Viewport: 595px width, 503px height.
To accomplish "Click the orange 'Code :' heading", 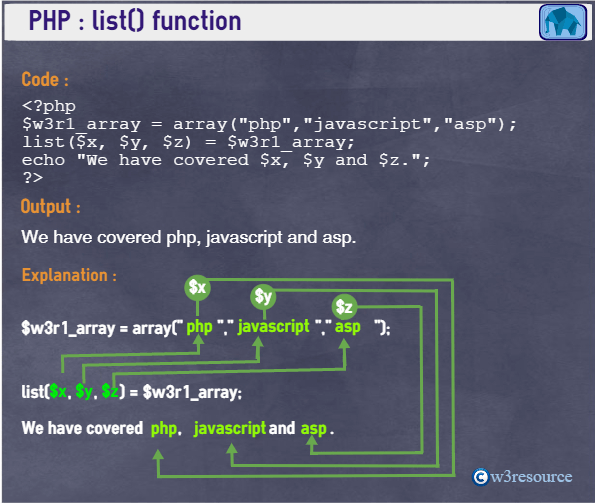I will pyautogui.click(x=45, y=80).
